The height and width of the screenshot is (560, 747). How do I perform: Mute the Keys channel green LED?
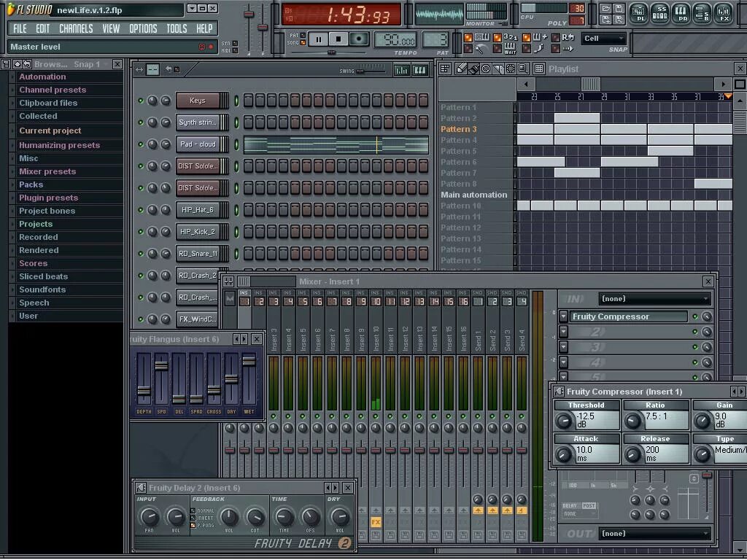click(x=141, y=101)
